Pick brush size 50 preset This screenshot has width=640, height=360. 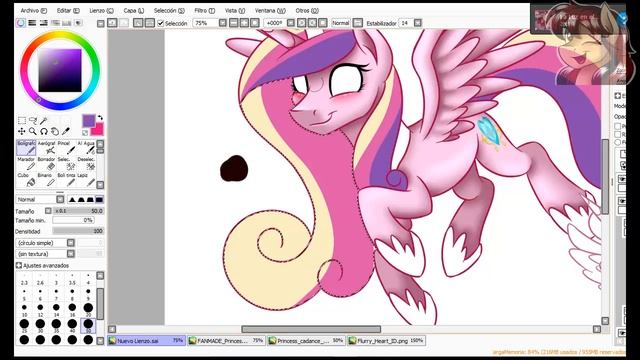pos(88,325)
